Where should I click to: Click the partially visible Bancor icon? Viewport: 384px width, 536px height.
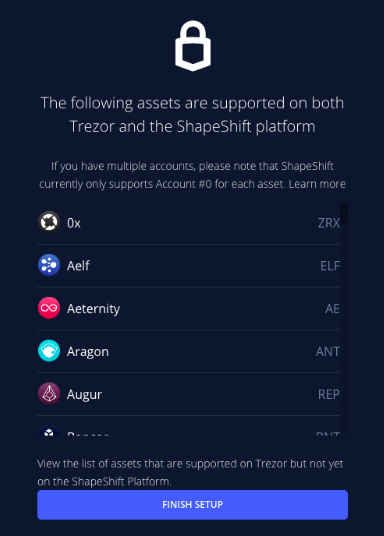click(49, 431)
